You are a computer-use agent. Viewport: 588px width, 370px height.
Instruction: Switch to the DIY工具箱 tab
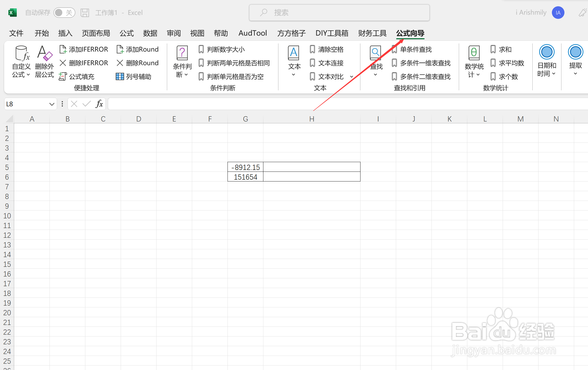pyautogui.click(x=332, y=33)
